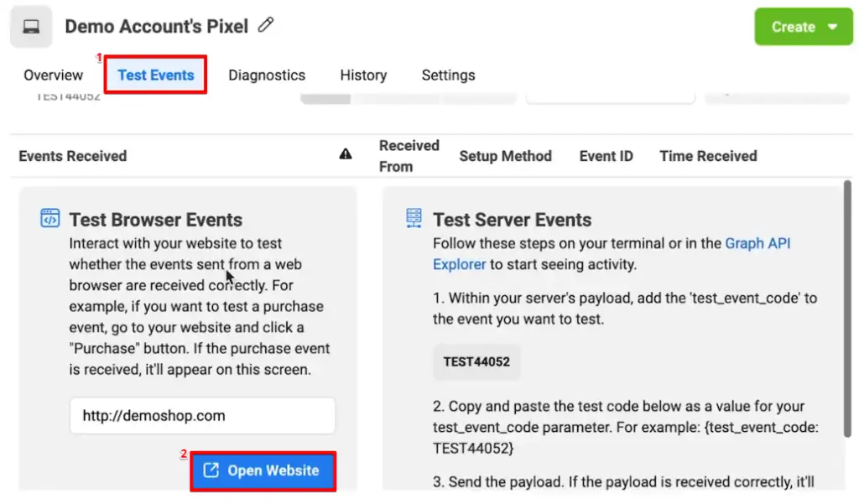Click the server icon on Test Server Events card
This screenshot has width=859, height=504.
click(413, 217)
